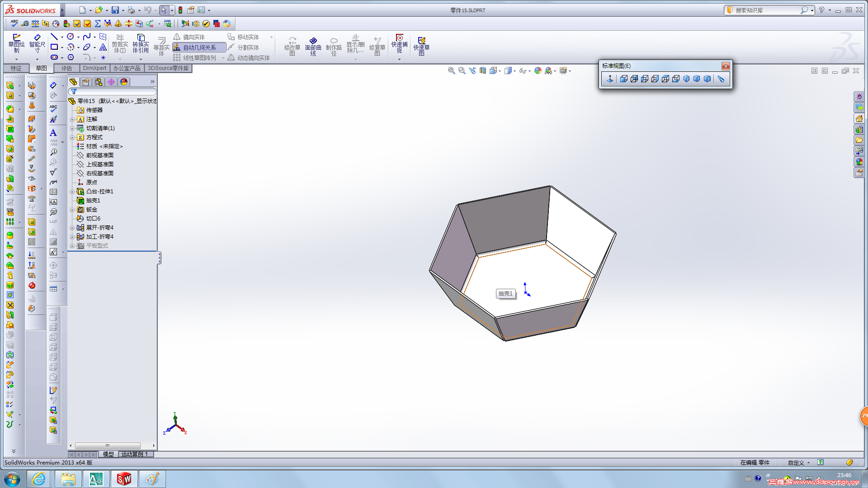Toggle the Rapid Sketch (快速草图) button

click(421, 45)
